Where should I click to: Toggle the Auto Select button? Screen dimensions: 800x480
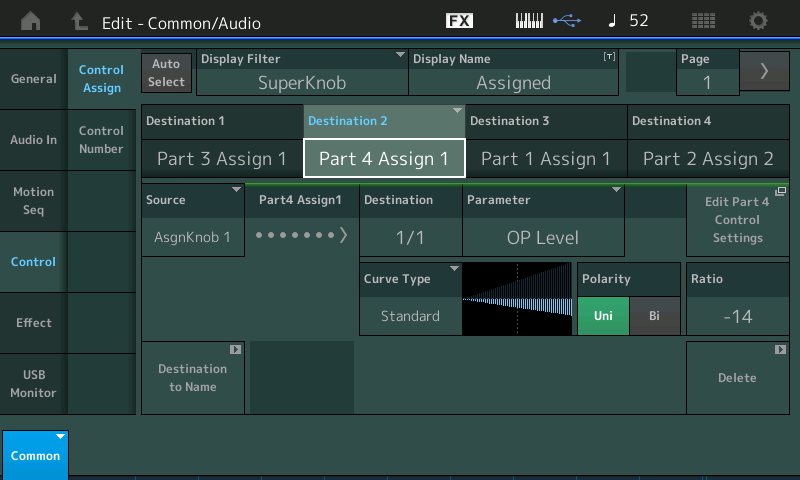point(167,72)
